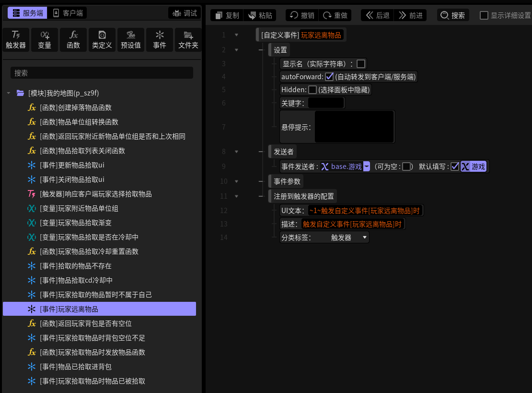Edit the 描述 value field

coord(352,224)
